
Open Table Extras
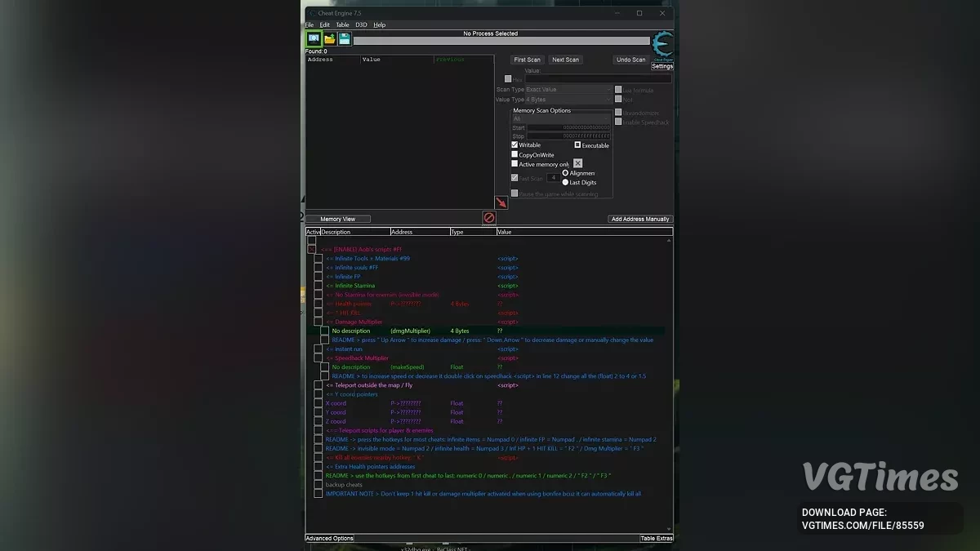[x=657, y=539]
